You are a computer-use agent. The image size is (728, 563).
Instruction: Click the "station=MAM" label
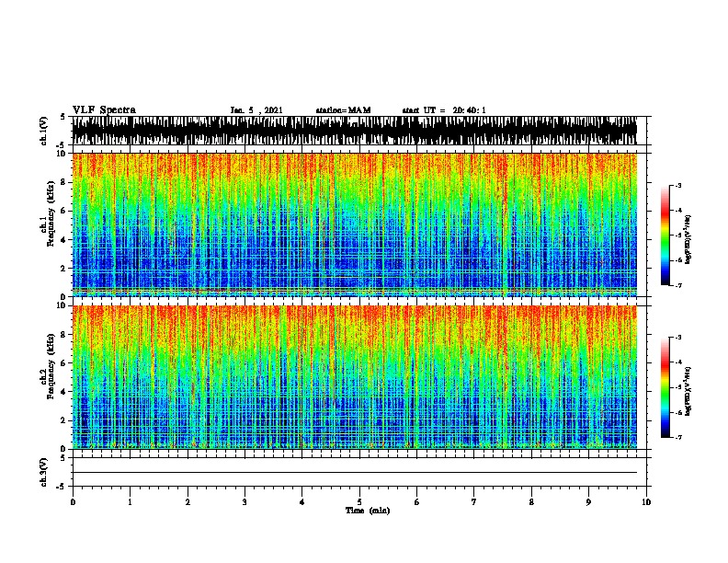click(x=343, y=110)
